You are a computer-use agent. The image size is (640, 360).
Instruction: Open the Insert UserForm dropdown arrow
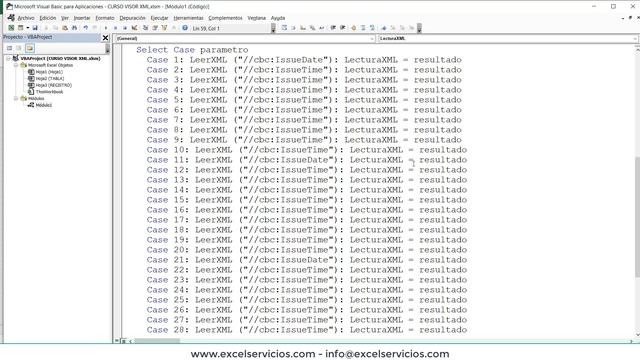(28, 28)
